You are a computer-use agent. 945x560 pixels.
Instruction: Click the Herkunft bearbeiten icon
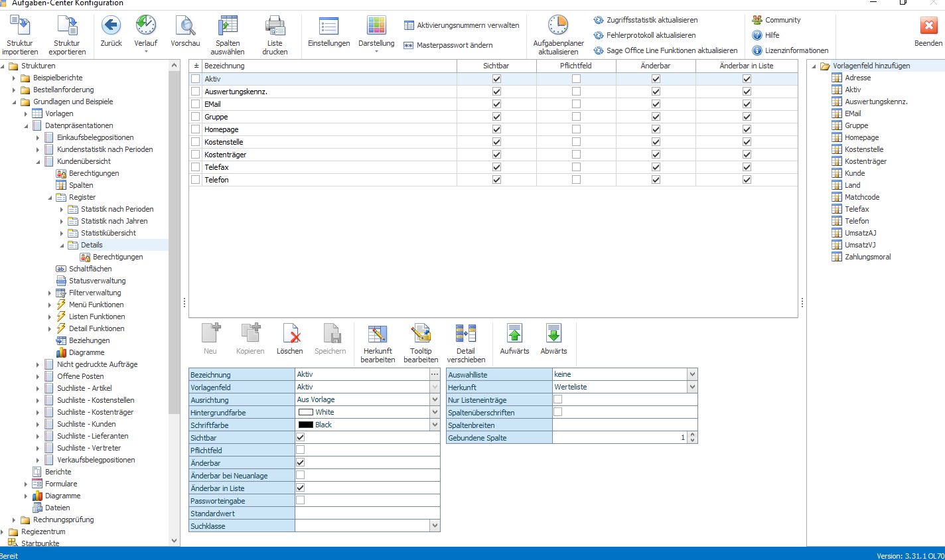tap(378, 333)
